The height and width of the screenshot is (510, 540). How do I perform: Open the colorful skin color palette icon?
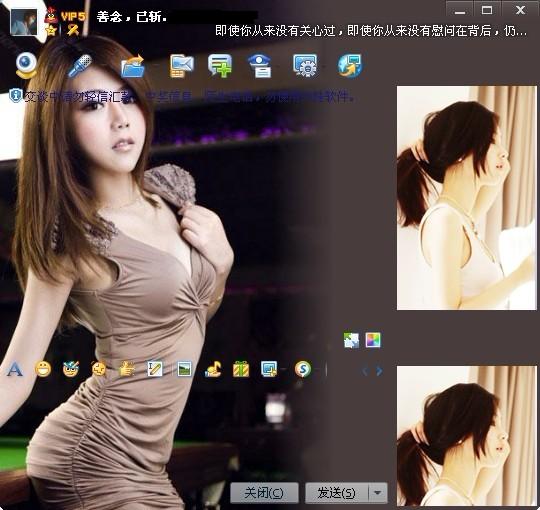click(373, 340)
